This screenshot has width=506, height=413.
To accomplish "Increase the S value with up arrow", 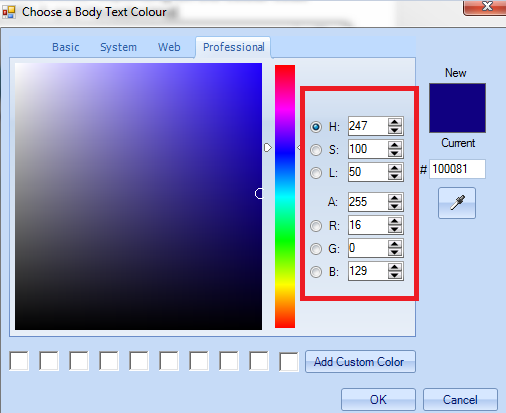I will pos(395,145).
